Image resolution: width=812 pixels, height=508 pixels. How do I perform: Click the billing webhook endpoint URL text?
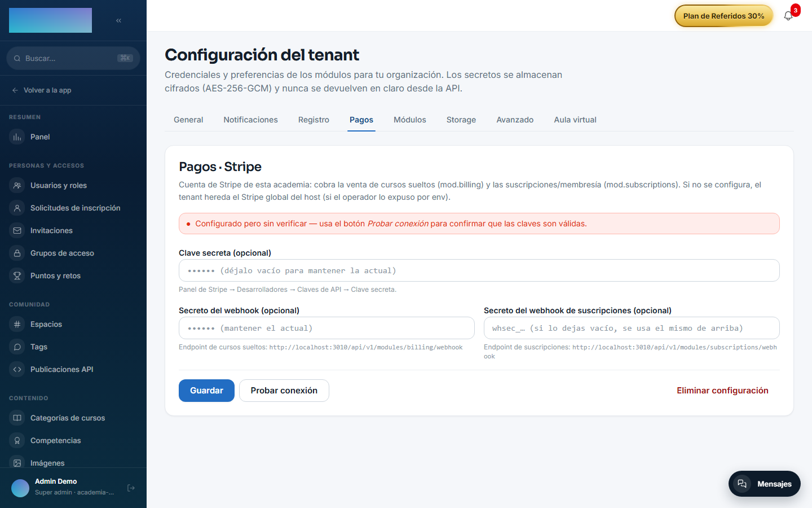click(x=366, y=347)
